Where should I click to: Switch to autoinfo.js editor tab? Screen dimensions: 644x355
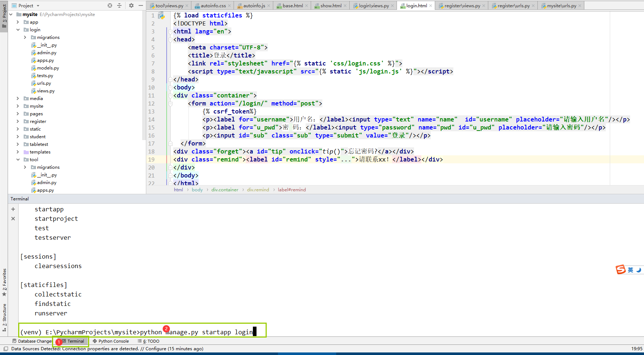[254, 5]
